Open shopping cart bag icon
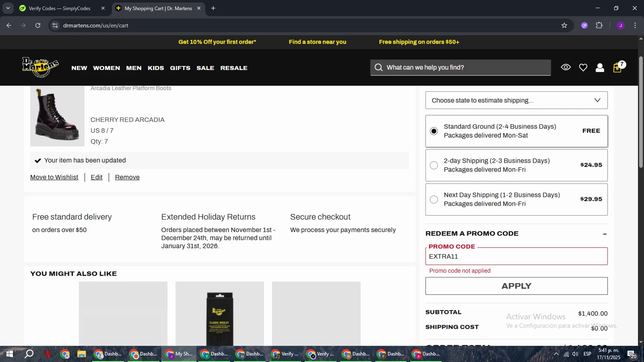 pos(617,67)
